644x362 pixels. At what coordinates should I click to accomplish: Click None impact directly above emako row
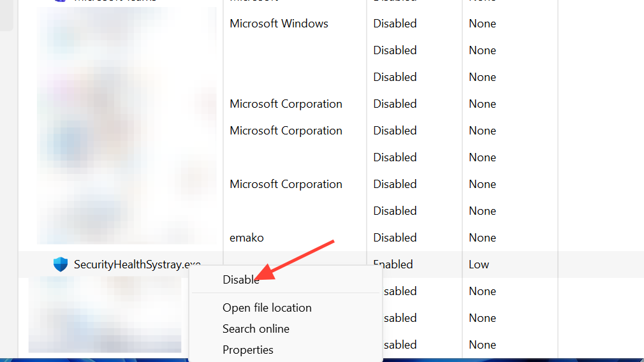click(x=482, y=211)
